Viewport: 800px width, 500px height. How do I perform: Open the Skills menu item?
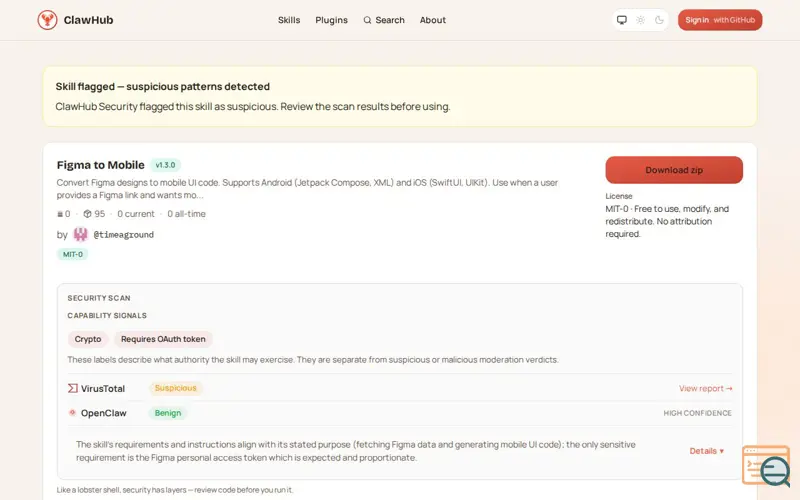tap(289, 20)
